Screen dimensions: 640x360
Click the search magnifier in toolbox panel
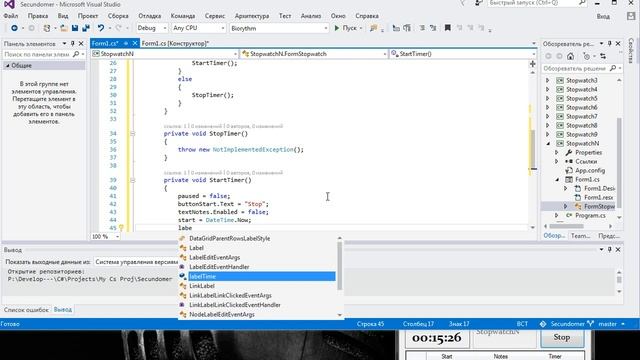click(x=76, y=54)
